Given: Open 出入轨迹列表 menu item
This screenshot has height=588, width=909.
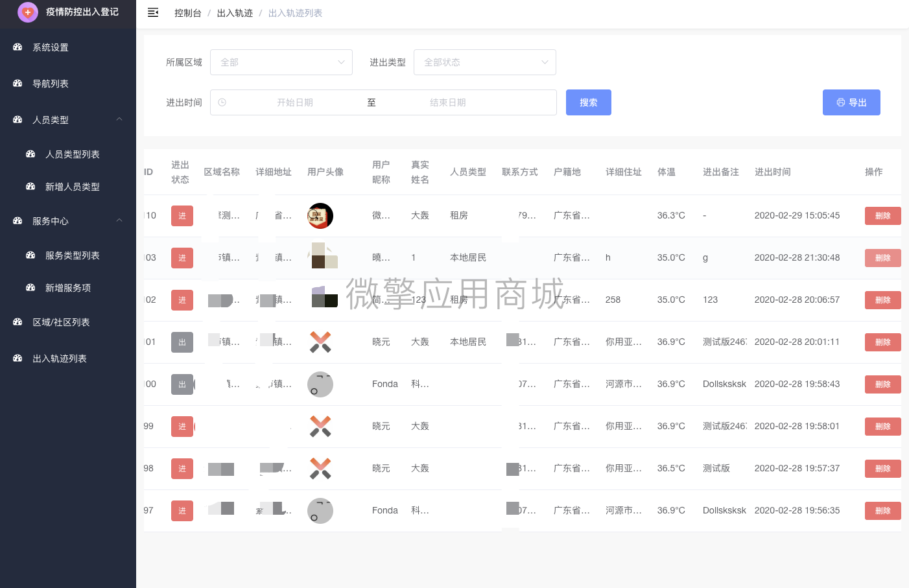Looking at the screenshot, I should coord(68,359).
